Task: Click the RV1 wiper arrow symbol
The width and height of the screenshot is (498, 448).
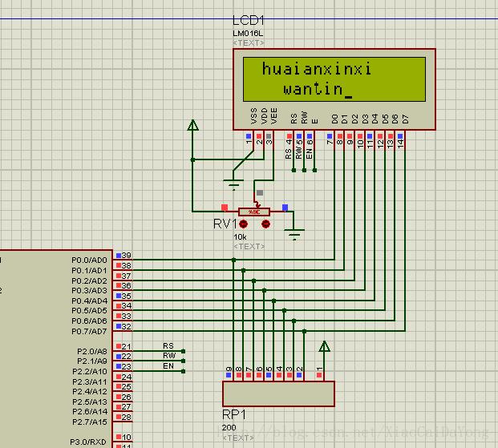Action: (x=257, y=204)
